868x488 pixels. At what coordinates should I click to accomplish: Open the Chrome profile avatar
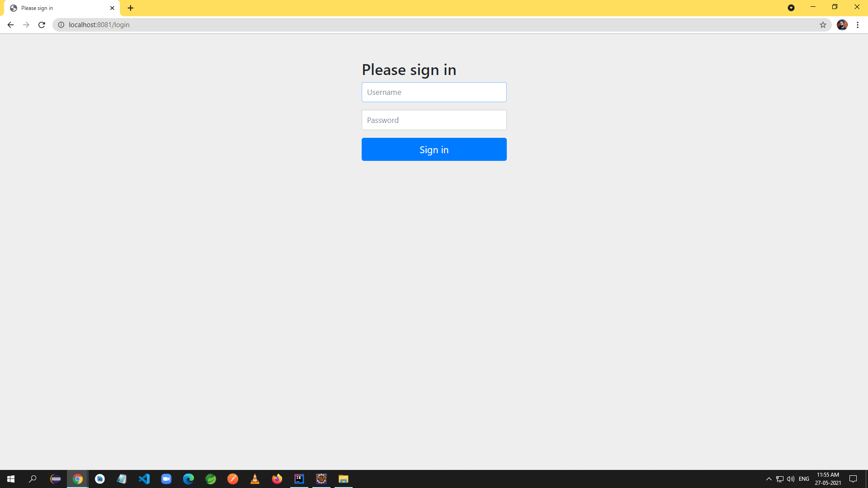point(842,25)
